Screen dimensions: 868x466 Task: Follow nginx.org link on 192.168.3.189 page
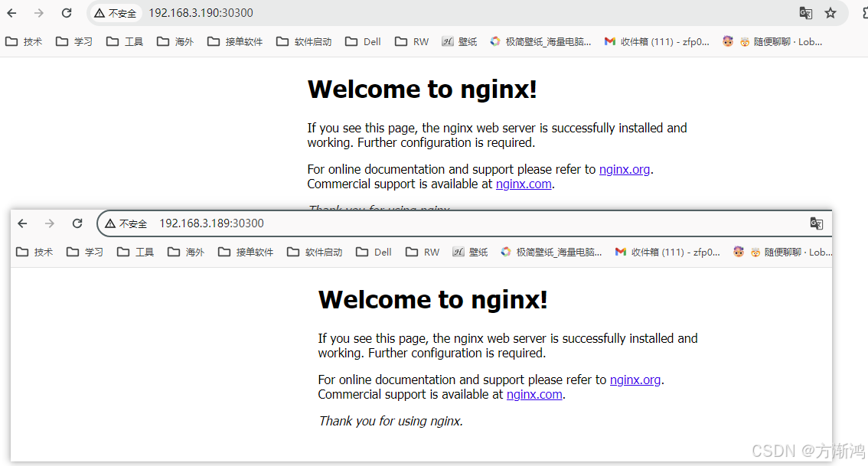(x=635, y=380)
